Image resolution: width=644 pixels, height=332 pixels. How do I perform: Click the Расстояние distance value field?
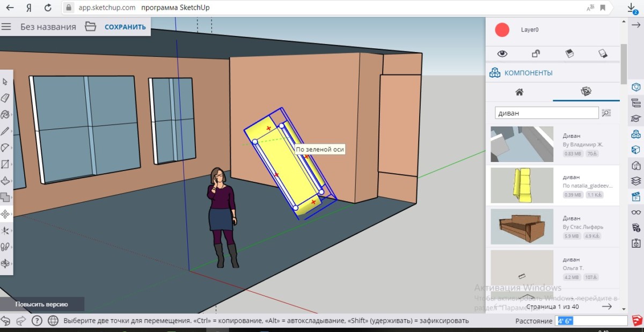tap(592, 321)
